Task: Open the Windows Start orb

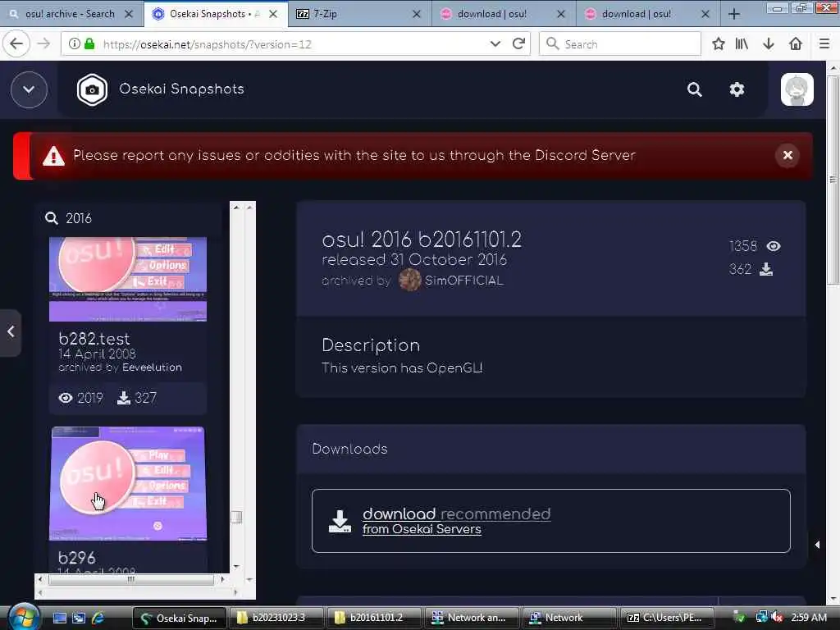Action: click(x=24, y=617)
